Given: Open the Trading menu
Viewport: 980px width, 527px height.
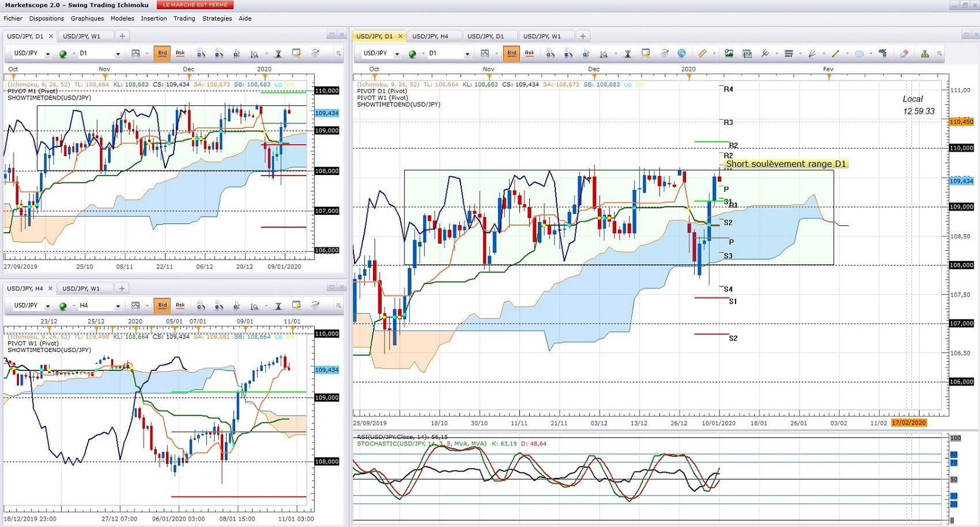Looking at the screenshot, I should coord(184,18).
